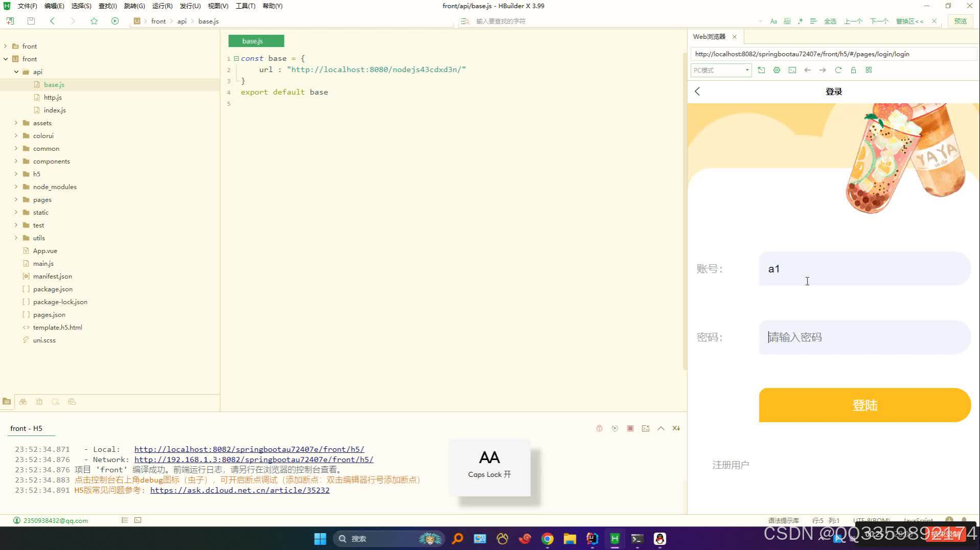The height and width of the screenshot is (550, 980).
Task: Open the 文件(F) menu
Action: [x=27, y=6]
